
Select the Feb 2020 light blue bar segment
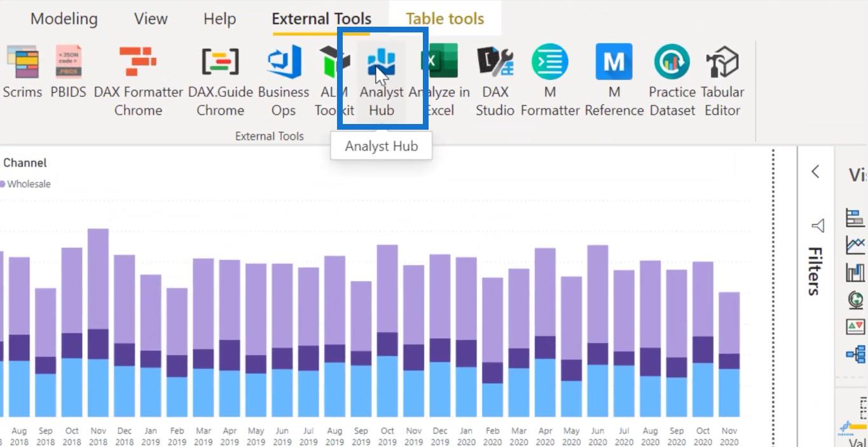tap(492, 399)
